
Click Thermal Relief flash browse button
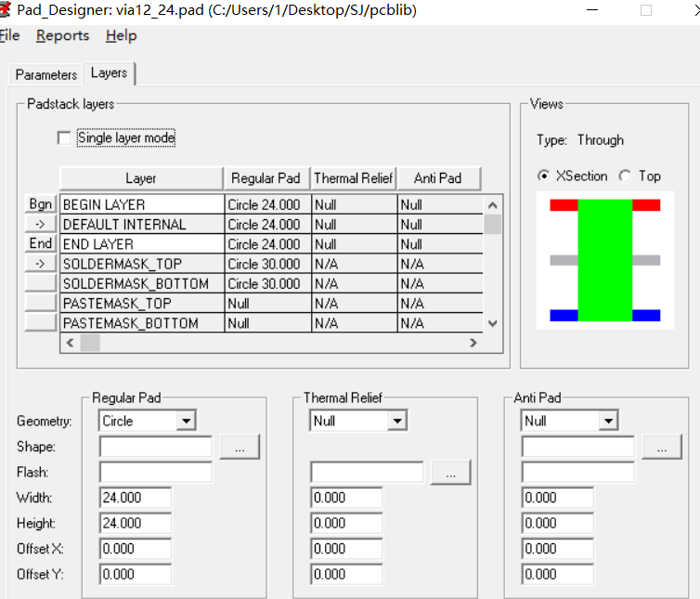click(x=451, y=473)
